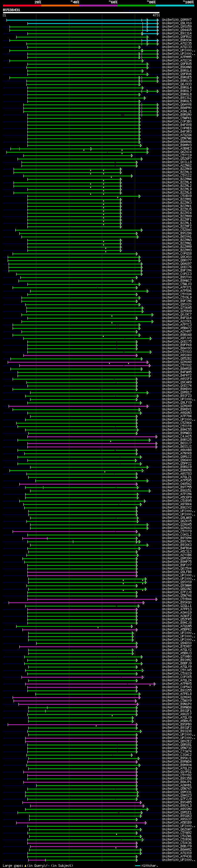Select label UniRef100_Q9CAS0
Screen dimensions: 197x868
(177, 257)
